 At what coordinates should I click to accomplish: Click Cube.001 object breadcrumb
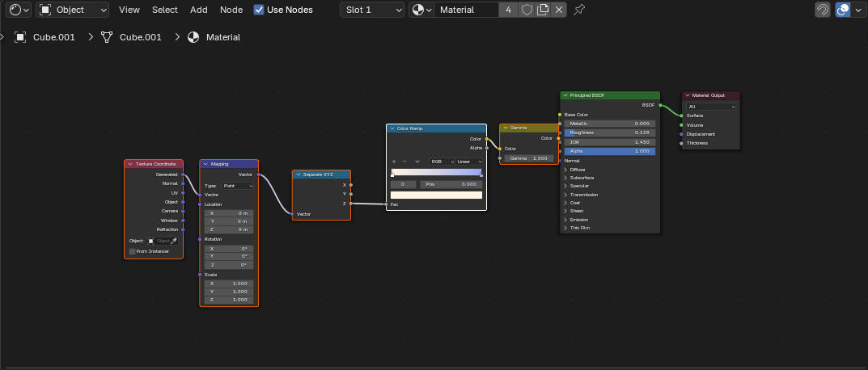tap(53, 37)
